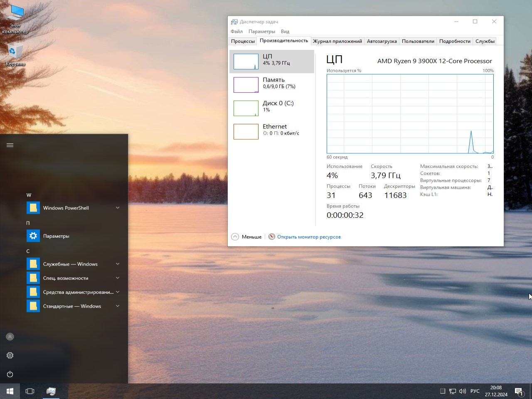Click the Меньше button label
Screen dimensions: 532x399
click(x=251, y=237)
